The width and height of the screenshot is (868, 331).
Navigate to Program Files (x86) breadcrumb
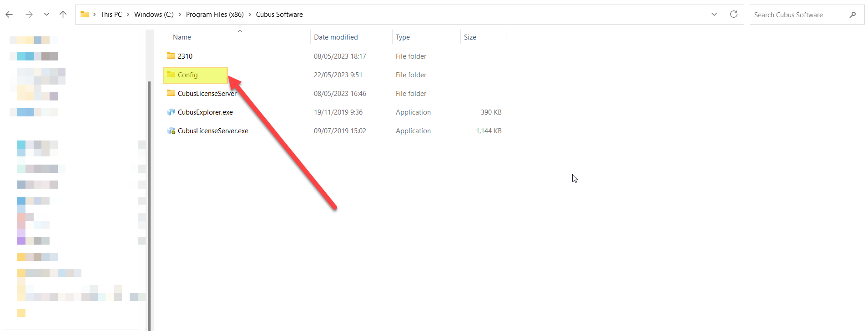click(215, 15)
